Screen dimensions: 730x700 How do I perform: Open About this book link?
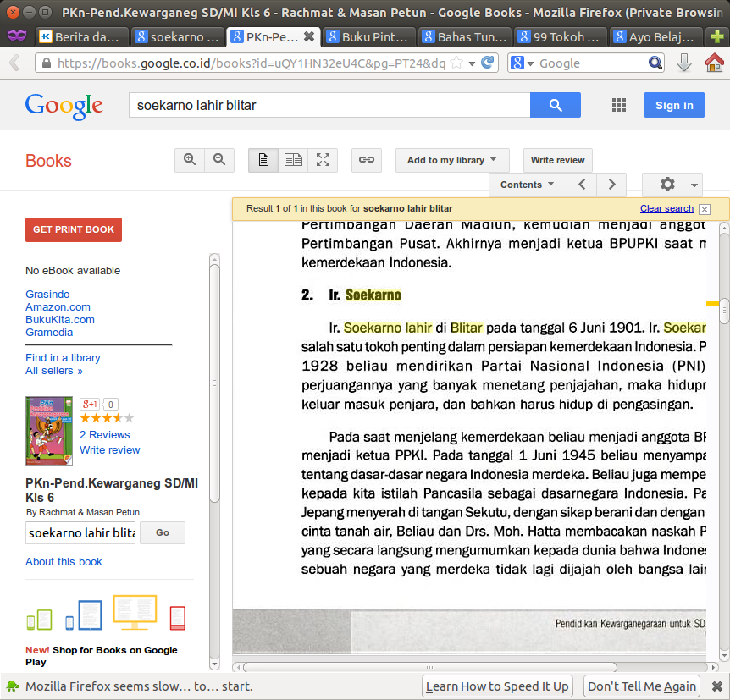click(x=64, y=562)
